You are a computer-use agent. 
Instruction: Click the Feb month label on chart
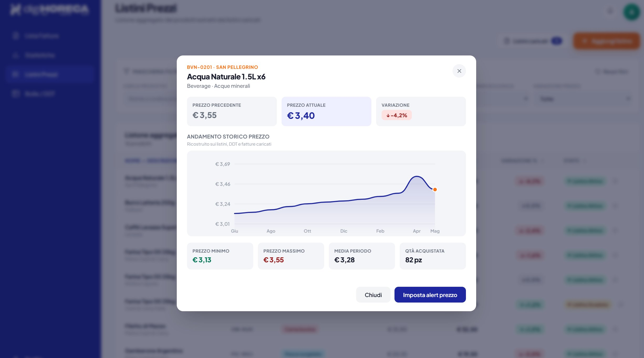[x=380, y=231]
